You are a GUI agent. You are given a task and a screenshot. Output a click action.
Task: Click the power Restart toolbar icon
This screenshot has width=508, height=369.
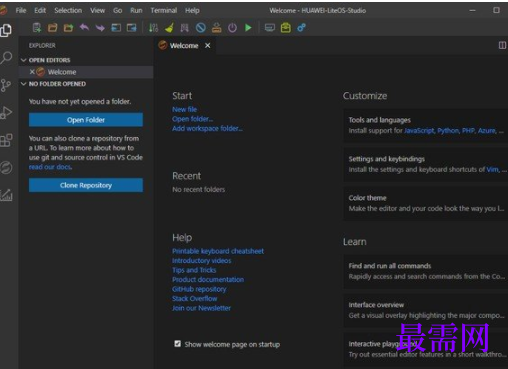coord(232,28)
